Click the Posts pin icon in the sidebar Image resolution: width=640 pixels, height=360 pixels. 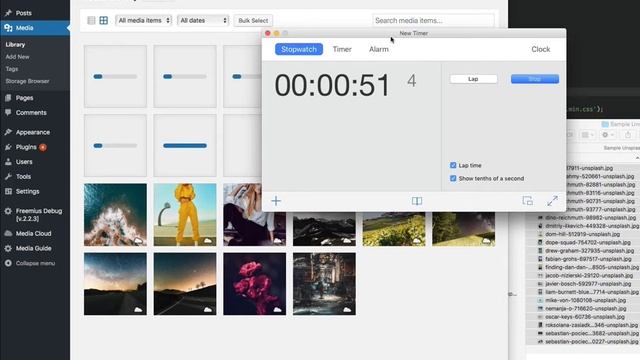tap(8, 13)
